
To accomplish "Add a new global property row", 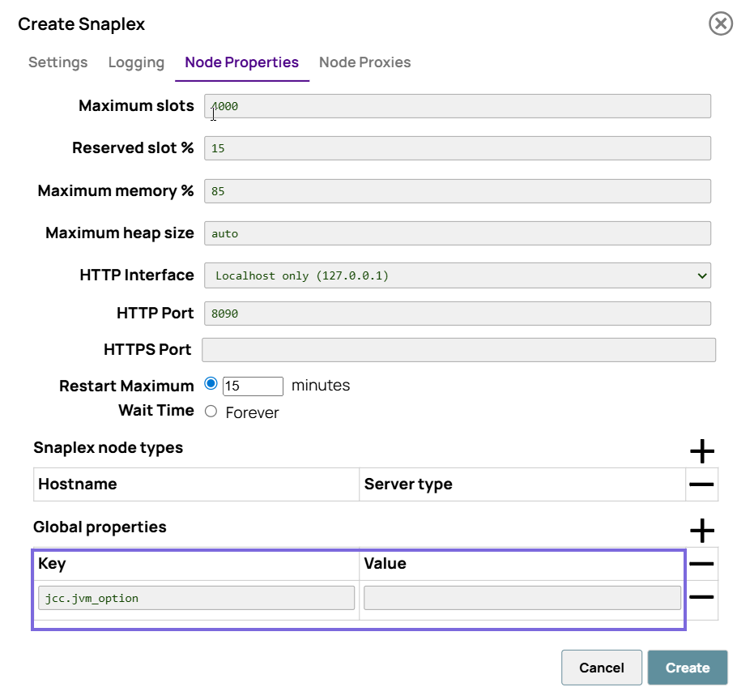I will (x=701, y=531).
